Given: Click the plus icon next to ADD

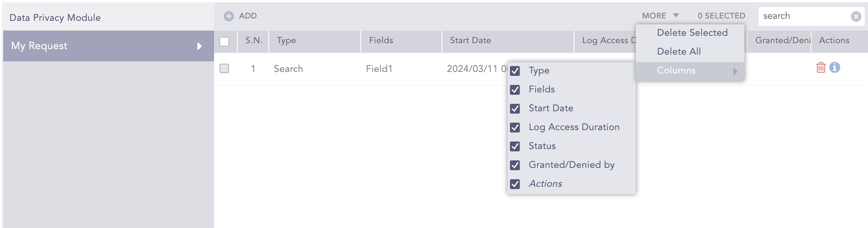Looking at the screenshot, I should 229,16.
